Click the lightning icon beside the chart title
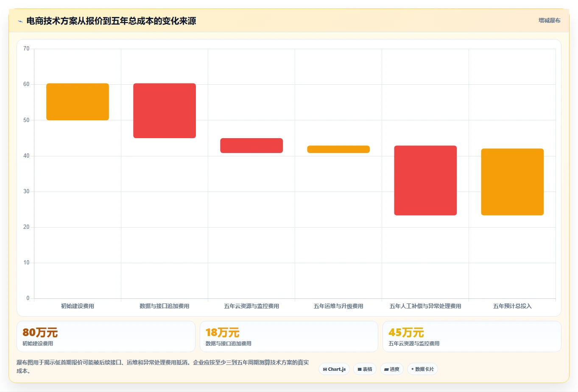Image resolution: width=578 pixels, height=392 pixels. click(20, 21)
